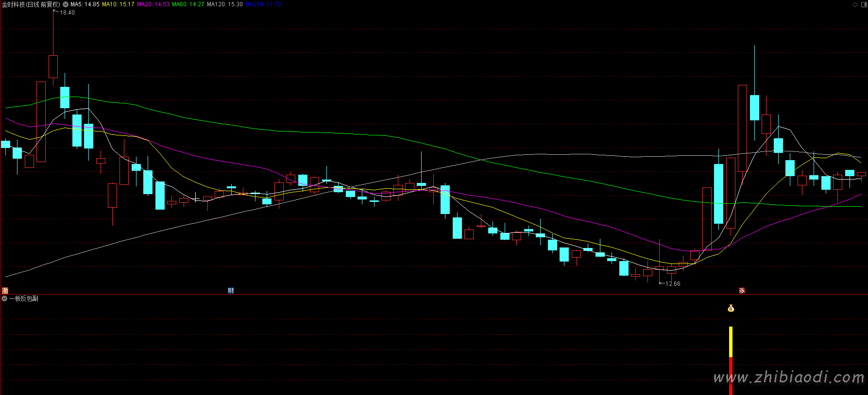The image size is (868, 395).
Task: Click the red 涨 event marker
Action: coord(742,291)
